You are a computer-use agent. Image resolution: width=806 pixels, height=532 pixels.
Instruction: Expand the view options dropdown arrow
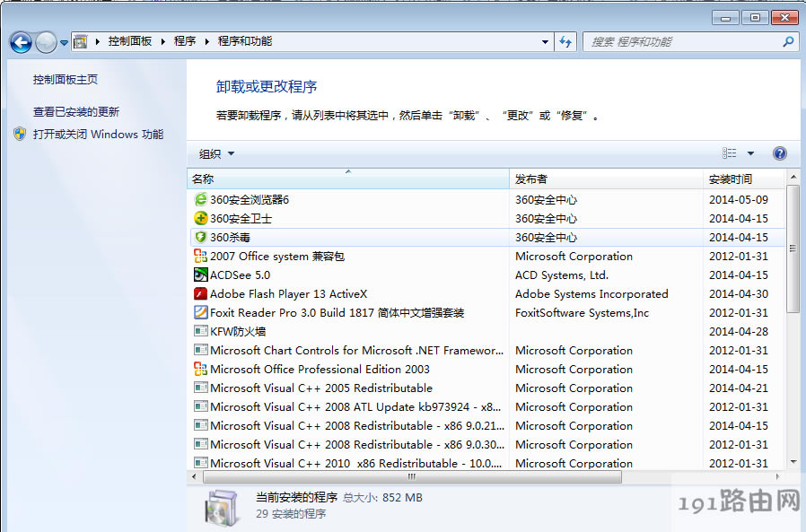(x=750, y=153)
